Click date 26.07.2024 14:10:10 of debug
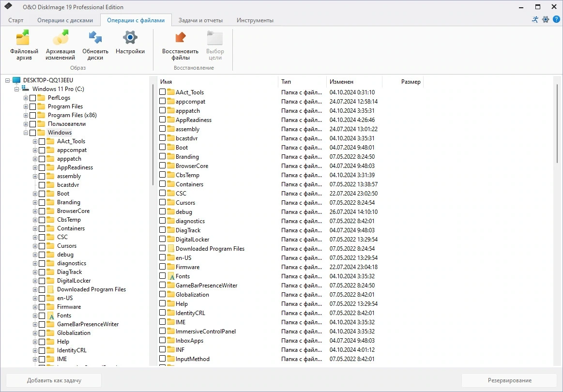563x392 pixels. coord(354,212)
